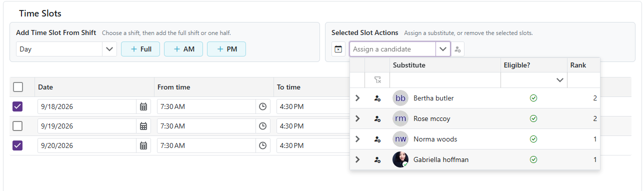Expand the Rose mccoy row chevron
Image resolution: width=644 pixels, height=191 pixels.
(x=357, y=119)
